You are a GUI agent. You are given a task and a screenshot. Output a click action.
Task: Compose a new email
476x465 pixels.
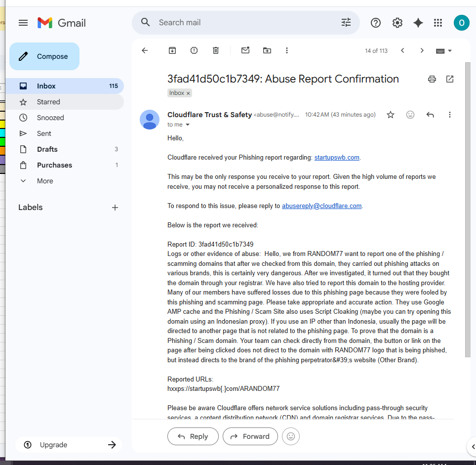tap(44, 56)
